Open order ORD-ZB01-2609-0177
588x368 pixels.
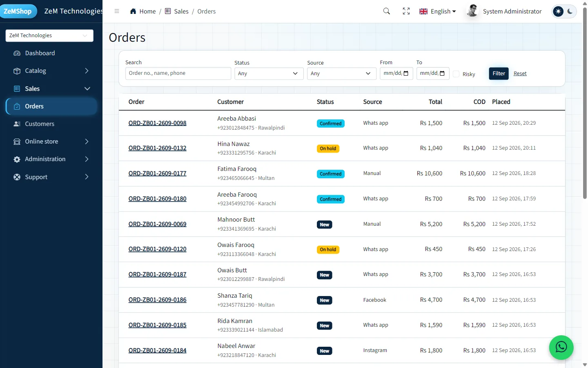click(157, 173)
